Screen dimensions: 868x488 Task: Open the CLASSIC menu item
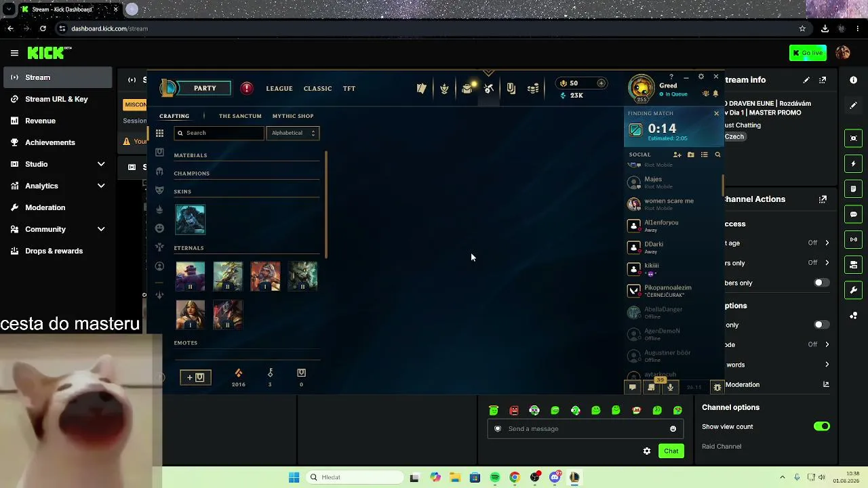pyautogui.click(x=318, y=89)
